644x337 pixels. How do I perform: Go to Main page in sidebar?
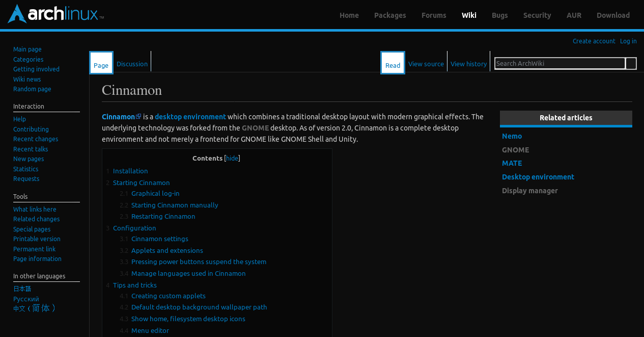[x=27, y=49]
